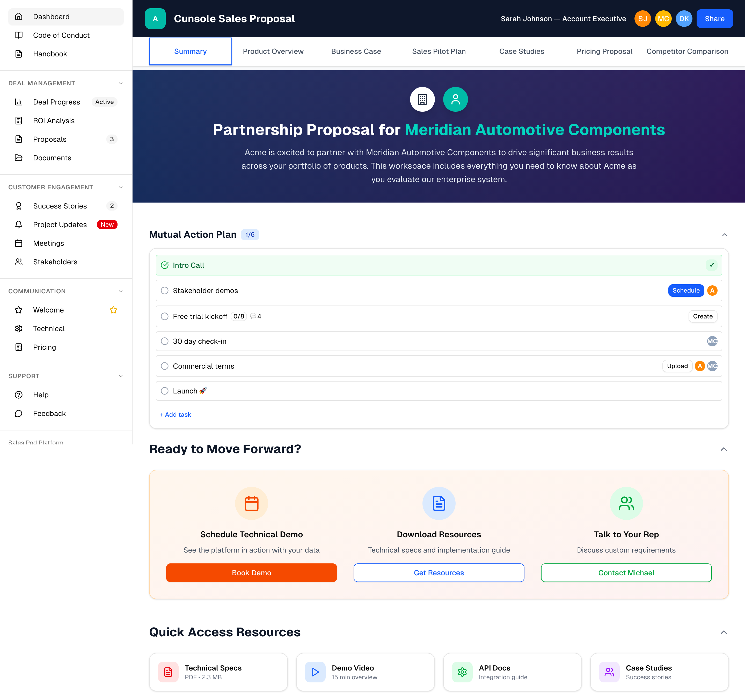Click the Feedback chat bubble icon

(x=19, y=413)
